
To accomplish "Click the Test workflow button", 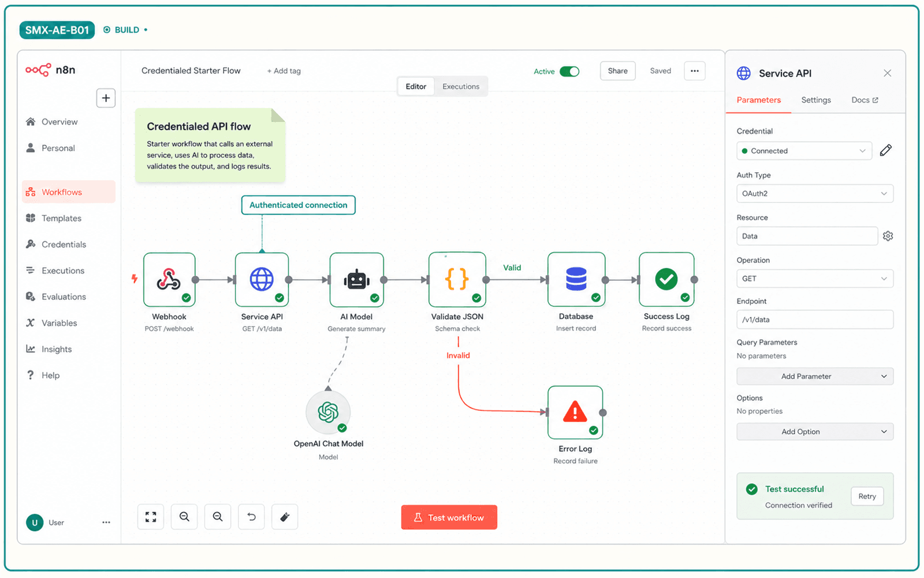I will (449, 517).
